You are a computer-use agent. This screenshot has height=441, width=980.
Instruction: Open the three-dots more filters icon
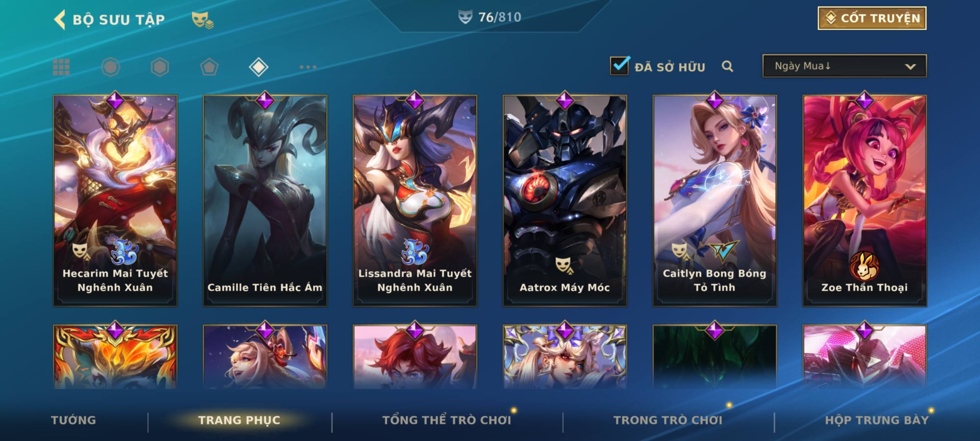[308, 67]
